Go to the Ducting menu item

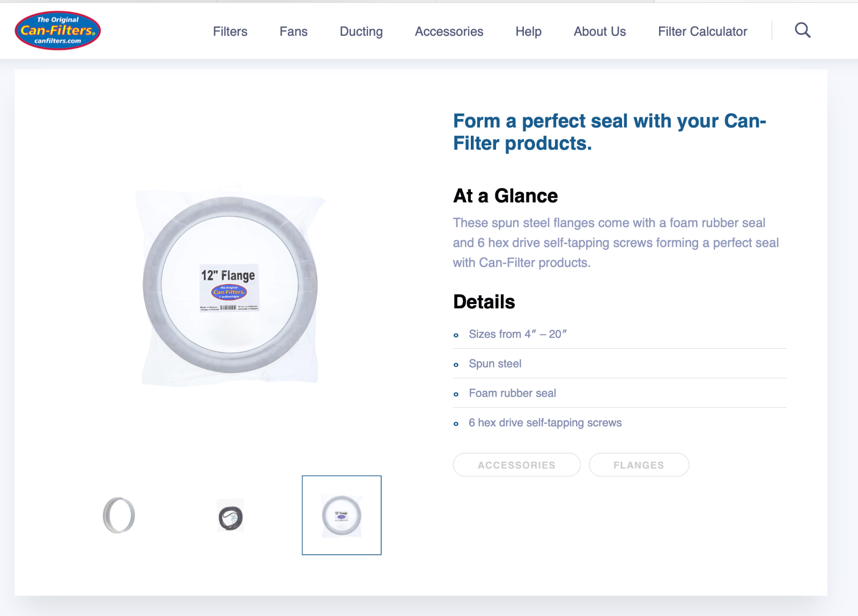pyautogui.click(x=361, y=32)
